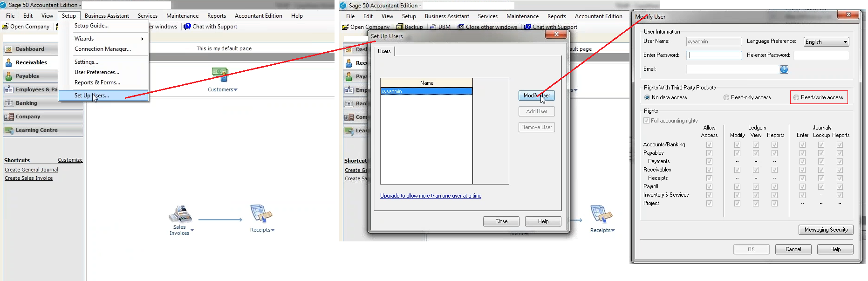Click the Close other windows toolbar icon

(x=461, y=27)
